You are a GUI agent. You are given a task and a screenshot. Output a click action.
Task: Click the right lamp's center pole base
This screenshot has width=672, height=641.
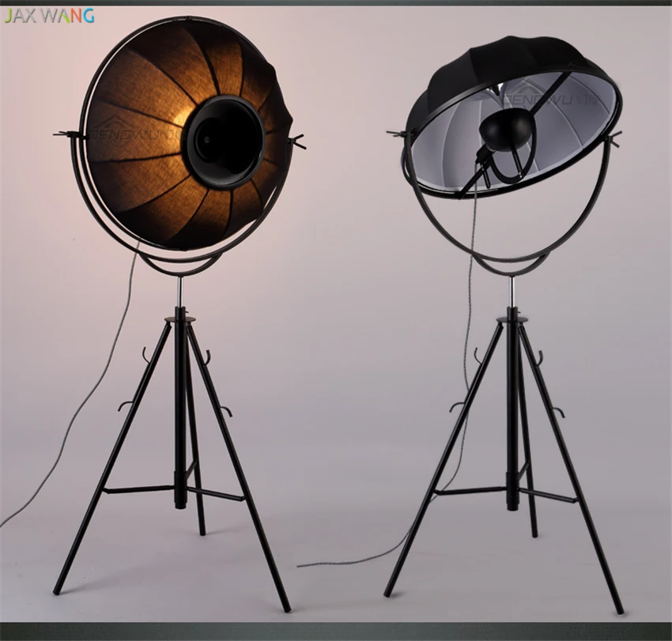click(512, 491)
